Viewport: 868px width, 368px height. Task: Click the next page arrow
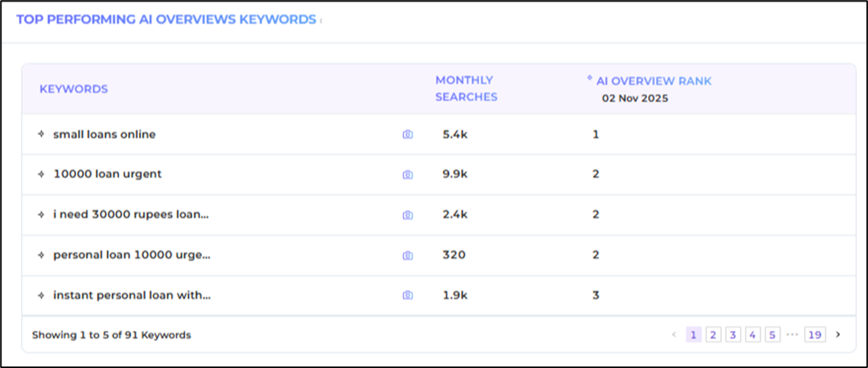[x=838, y=334]
